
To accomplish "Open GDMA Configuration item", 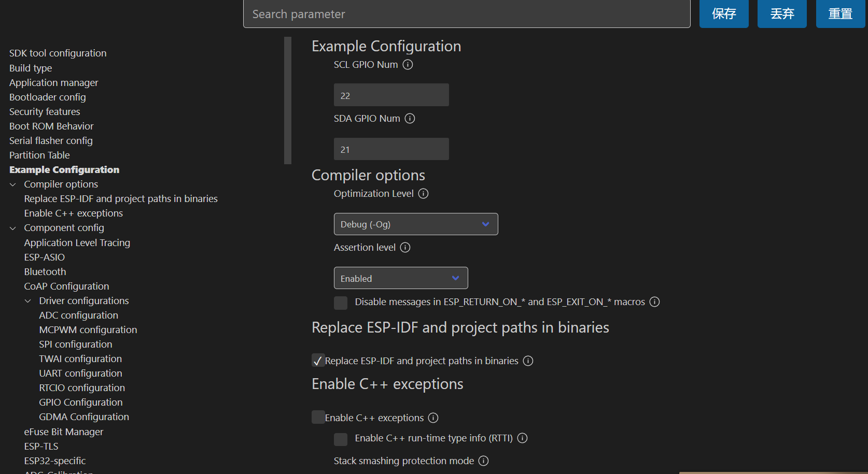I will coord(84,417).
